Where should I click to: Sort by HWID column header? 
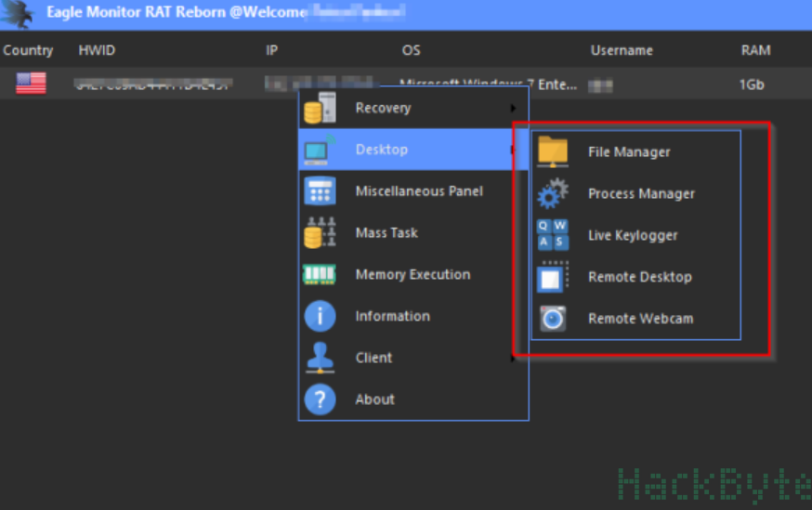tap(97, 50)
